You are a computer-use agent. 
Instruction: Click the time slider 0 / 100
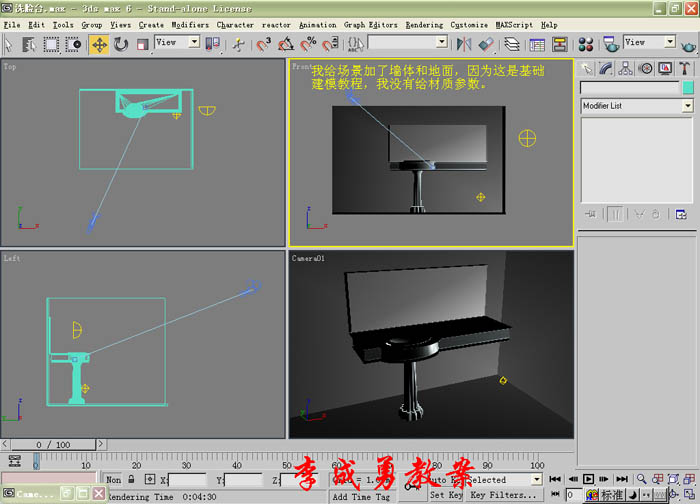click(x=53, y=445)
